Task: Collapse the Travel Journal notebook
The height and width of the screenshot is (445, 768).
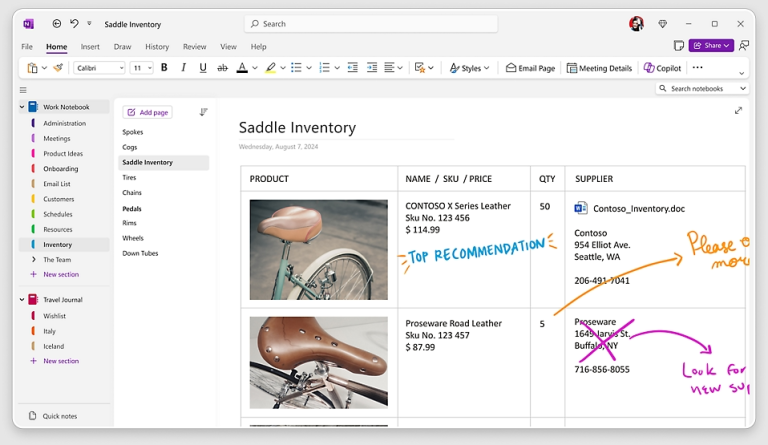Action: (x=22, y=300)
